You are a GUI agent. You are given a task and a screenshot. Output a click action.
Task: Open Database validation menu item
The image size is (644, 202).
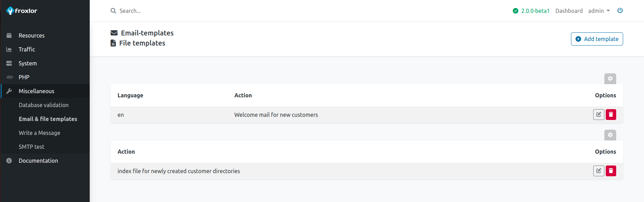[43, 105]
